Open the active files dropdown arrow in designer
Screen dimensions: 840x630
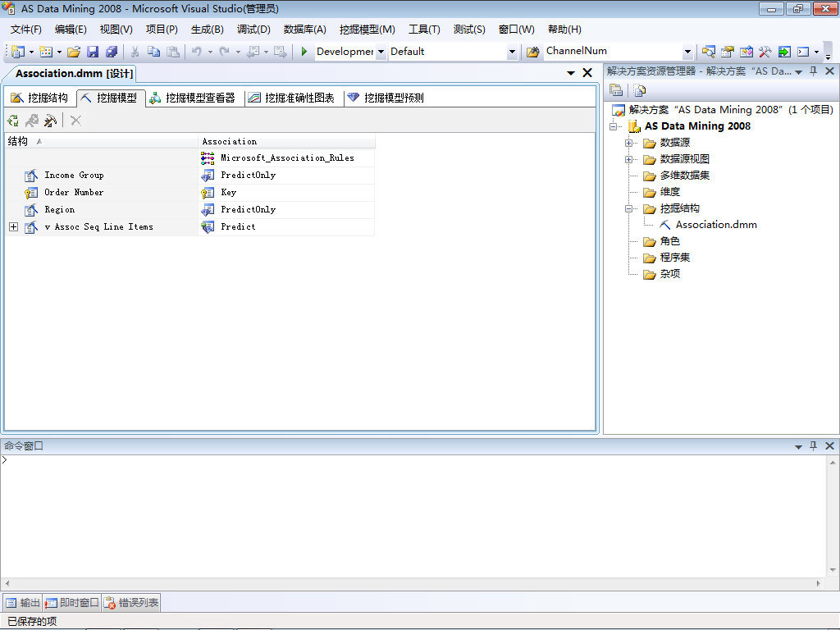pos(571,73)
